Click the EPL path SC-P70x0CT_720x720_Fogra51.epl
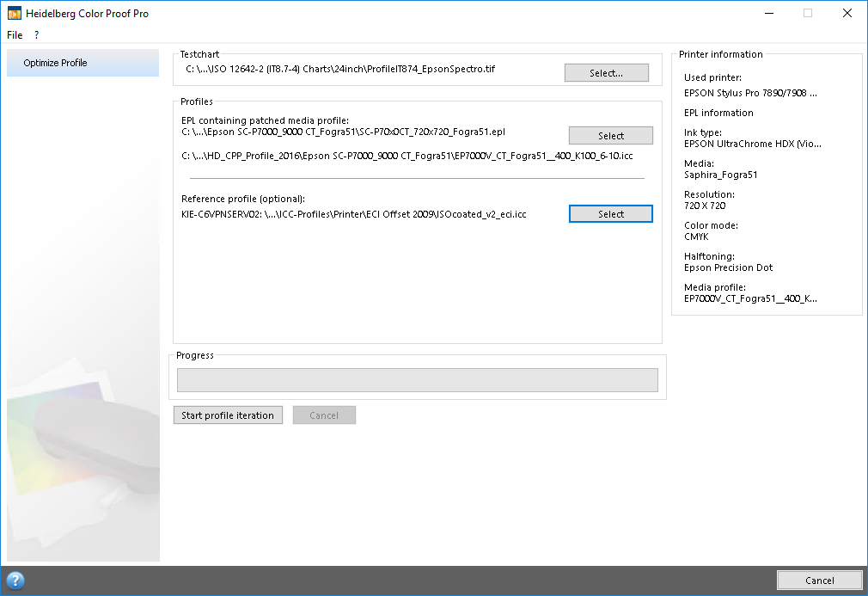The width and height of the screenshot is (868, 596). point(343,132)
